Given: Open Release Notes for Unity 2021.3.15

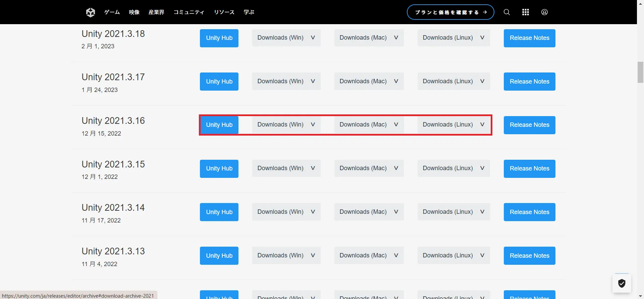Looking at the screenshot, I should [529, 168].
